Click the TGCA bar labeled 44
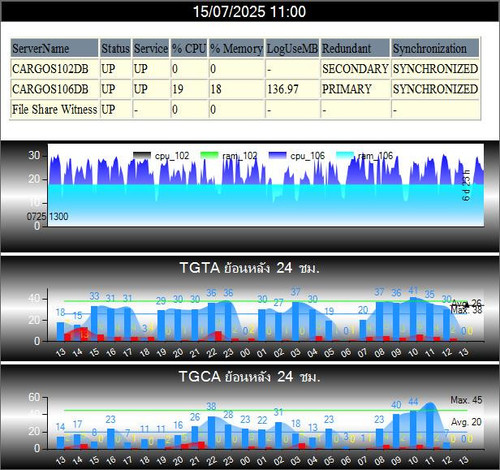The width and height of the screenshot is (500, 470). 413,430
